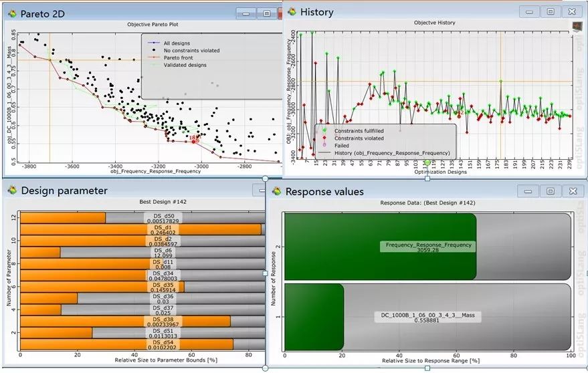Maximize the Pareto 2D window

pos(267,13)
